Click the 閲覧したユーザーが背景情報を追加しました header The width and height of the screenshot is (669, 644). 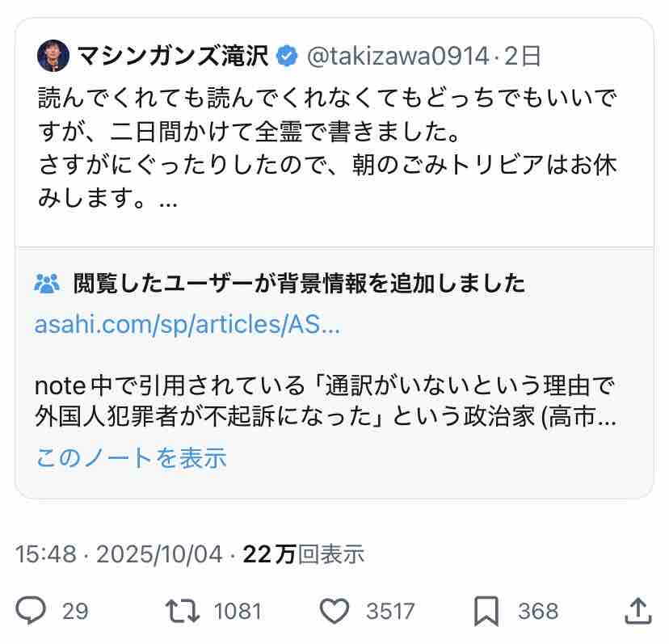coord(299,284)
